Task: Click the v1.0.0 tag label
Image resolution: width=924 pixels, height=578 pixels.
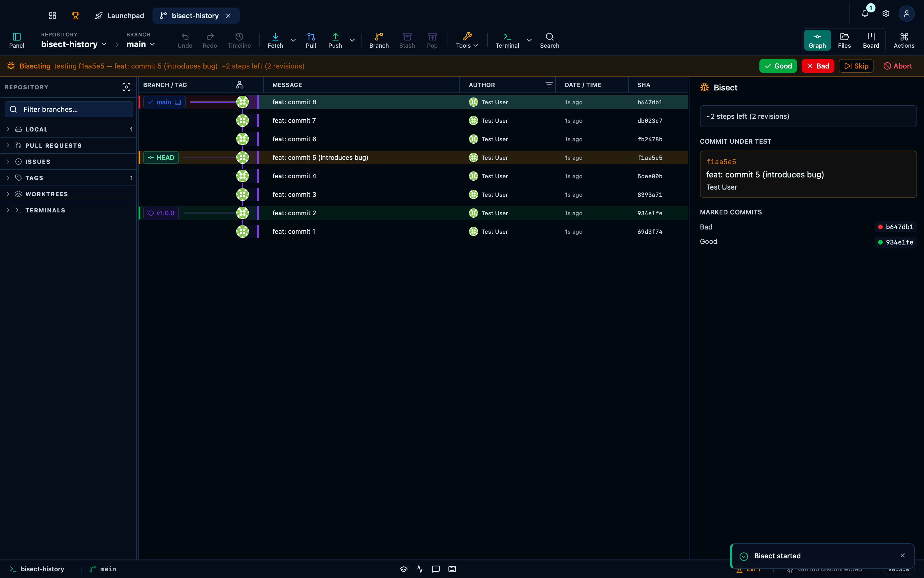Action: 161,213
